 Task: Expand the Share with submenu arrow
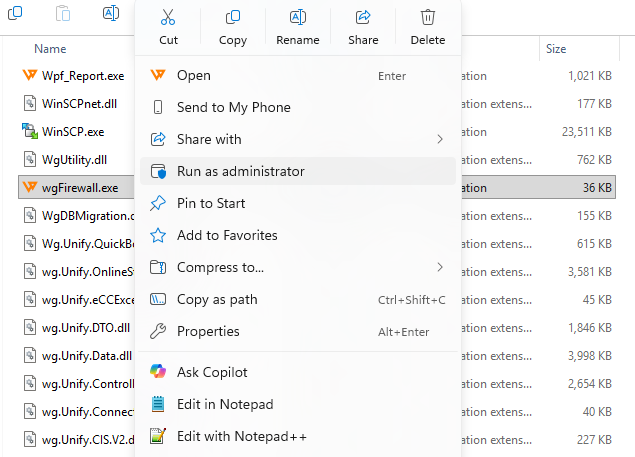440,139
